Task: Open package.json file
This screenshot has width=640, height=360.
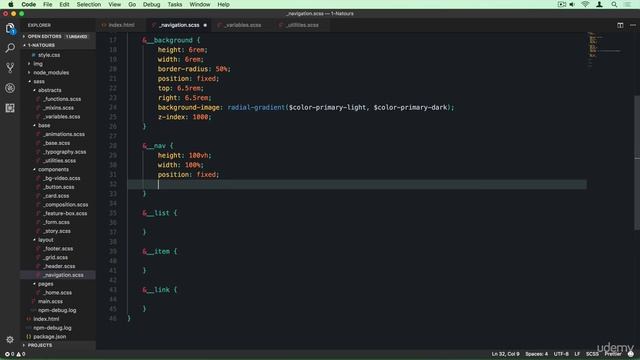Action: (49, 337)
